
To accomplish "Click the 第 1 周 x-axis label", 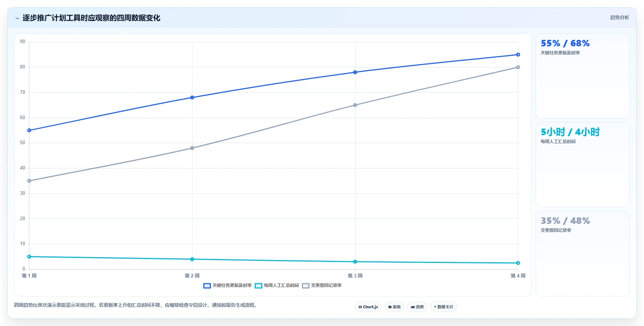I will (x=29, y=276).
